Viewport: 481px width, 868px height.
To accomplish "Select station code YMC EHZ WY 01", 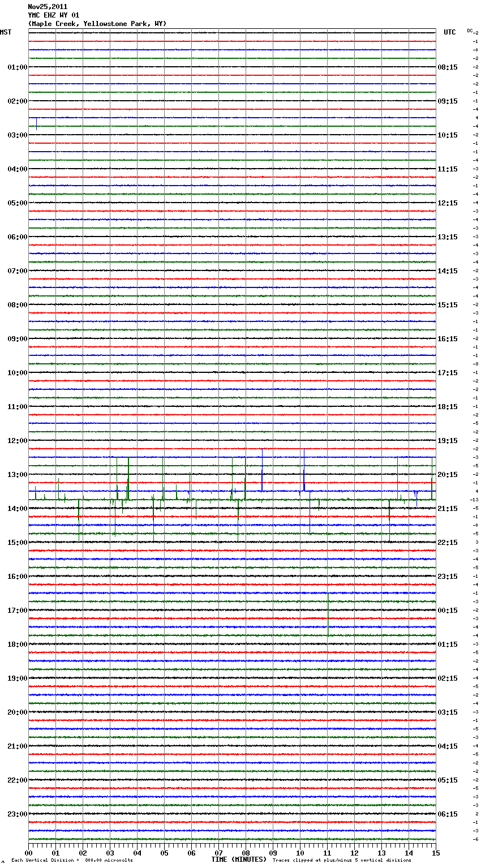I will [54, 15].
